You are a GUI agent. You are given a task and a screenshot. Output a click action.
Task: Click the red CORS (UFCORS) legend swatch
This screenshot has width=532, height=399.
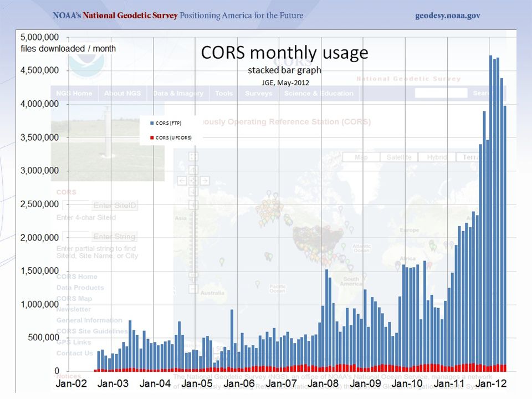152,138
